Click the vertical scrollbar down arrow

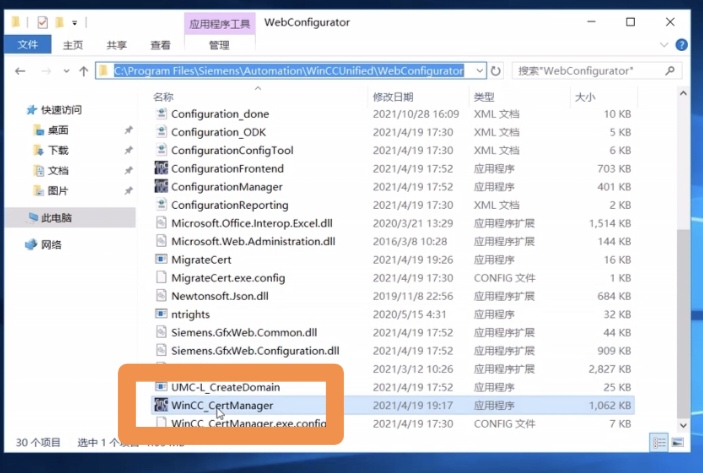point(683,425)
